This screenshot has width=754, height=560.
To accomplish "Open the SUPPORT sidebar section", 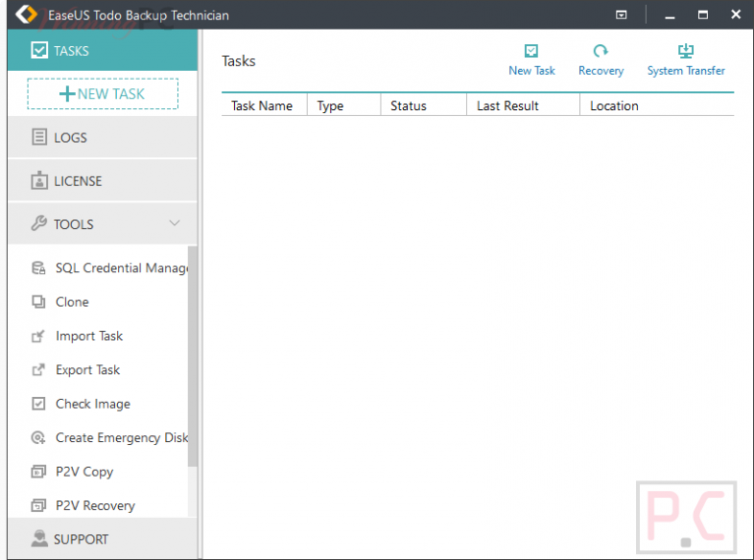I will (x=102, y=538).
